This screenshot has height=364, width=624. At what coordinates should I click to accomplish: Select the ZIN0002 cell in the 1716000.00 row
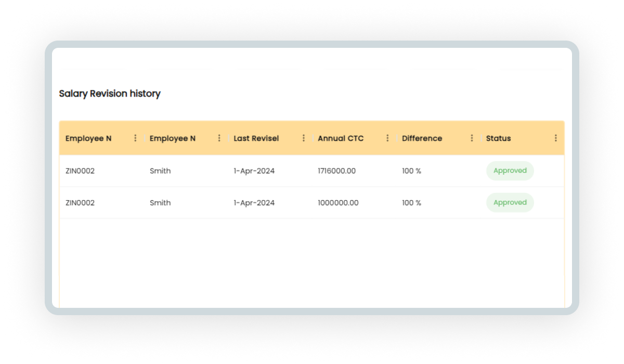click(x=80, y=171)
